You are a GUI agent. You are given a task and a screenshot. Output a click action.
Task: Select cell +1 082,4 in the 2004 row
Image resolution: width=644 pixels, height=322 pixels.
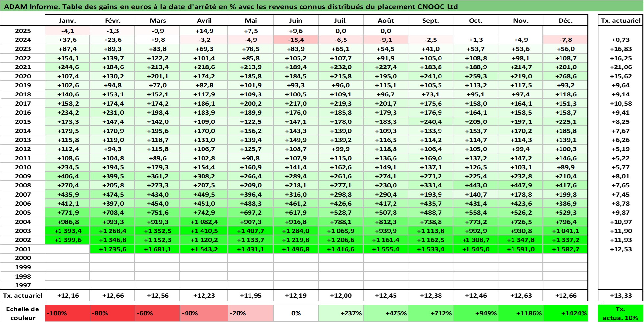click(x=204, y=222)
